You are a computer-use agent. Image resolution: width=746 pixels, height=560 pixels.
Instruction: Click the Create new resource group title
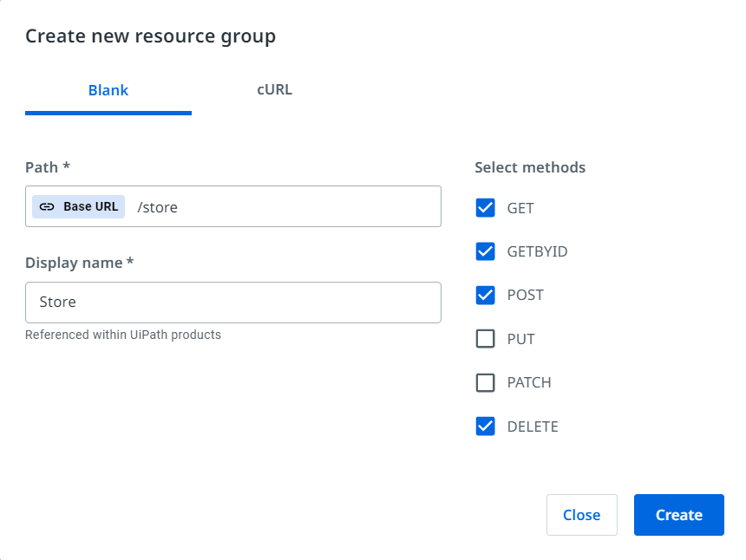tap(150, 36)
